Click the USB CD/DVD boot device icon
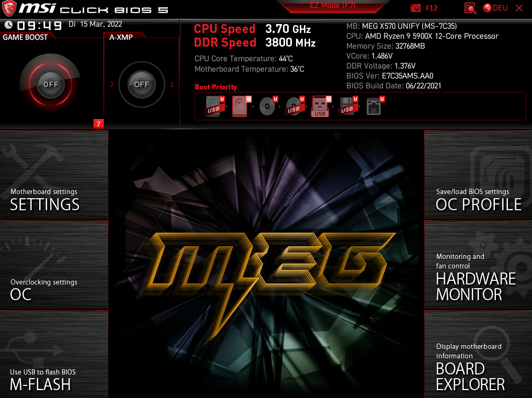 295,106
